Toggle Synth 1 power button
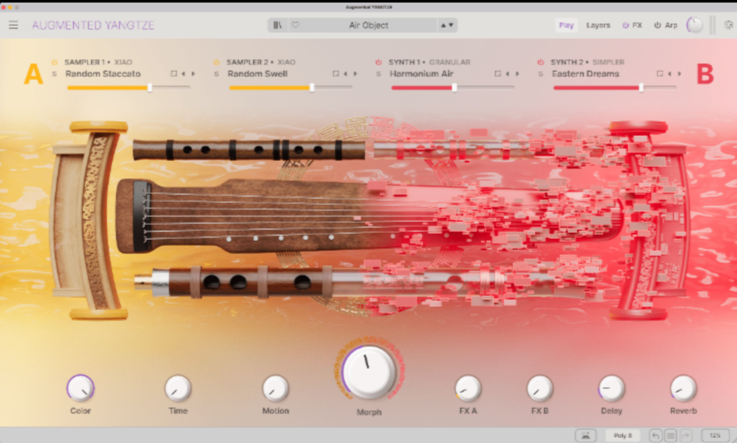737x443 pixels. click(379, 62)
